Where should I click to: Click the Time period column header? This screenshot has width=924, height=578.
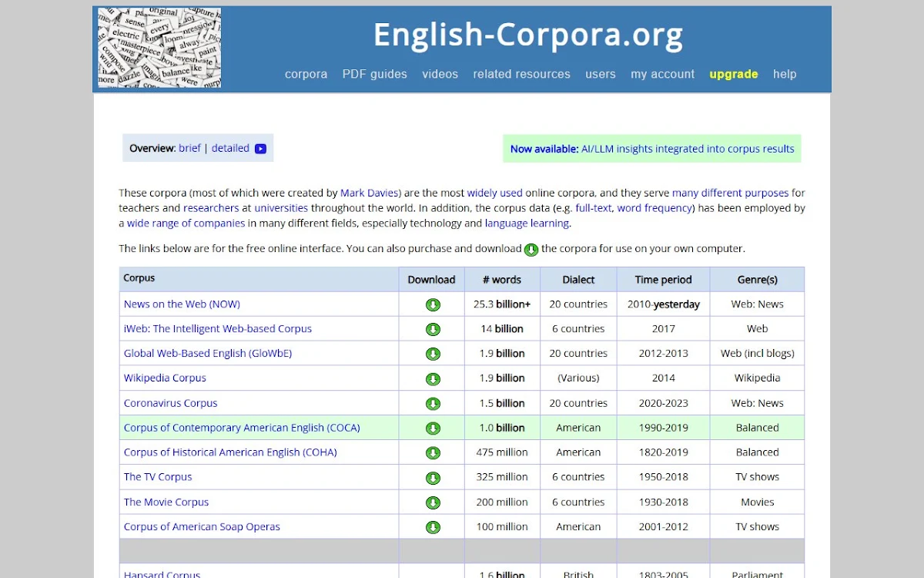(x=663, y=280)
